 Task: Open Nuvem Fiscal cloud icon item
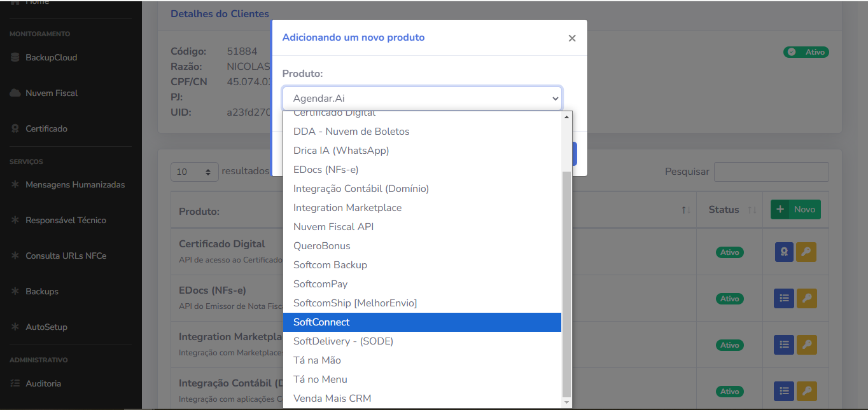coord(51,93)
